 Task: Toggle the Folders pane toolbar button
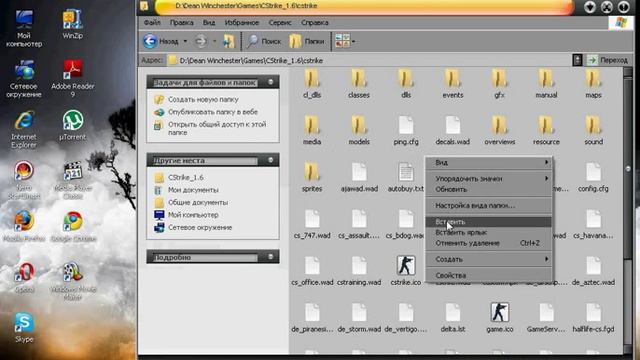tap(307, 41)
